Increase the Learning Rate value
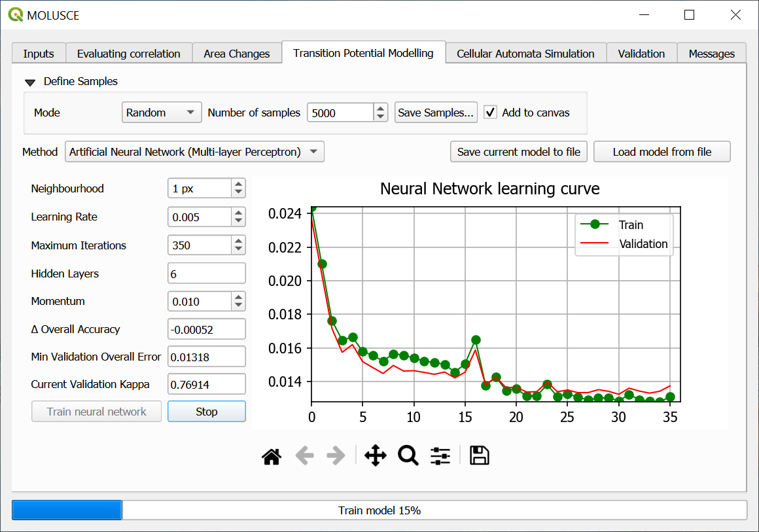The image size is (759, 532). click(x=238, y=213)
